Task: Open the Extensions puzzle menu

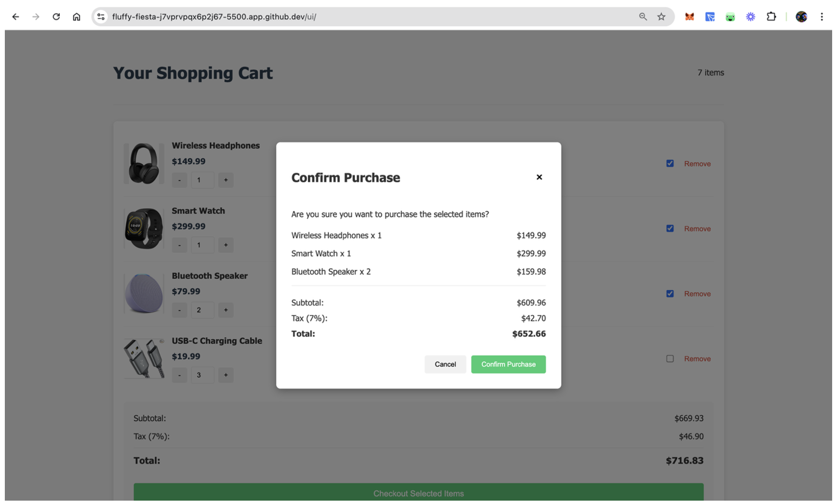Action: click(771, 17)
